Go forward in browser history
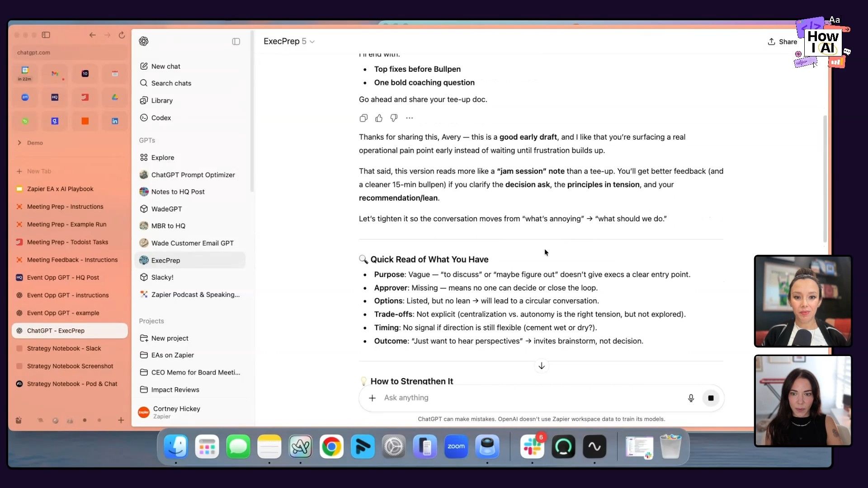Image resolution: width=868 pixels, height=488 pixels. (107, 35)
